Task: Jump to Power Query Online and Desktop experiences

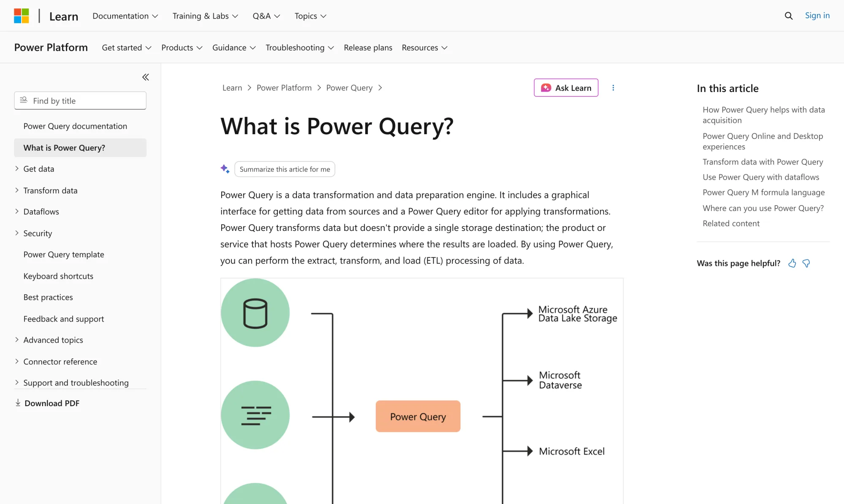Action: pos(763,141)
